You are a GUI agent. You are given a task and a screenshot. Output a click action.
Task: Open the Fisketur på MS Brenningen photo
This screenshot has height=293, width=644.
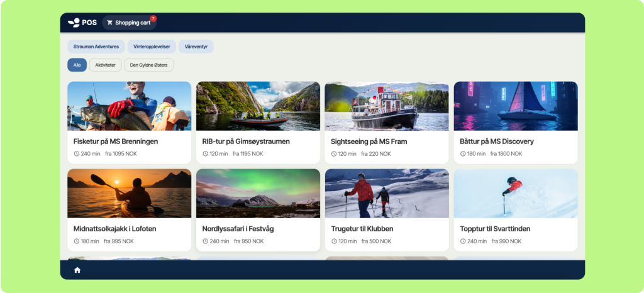pyautogui.click(x=129, y=106)
